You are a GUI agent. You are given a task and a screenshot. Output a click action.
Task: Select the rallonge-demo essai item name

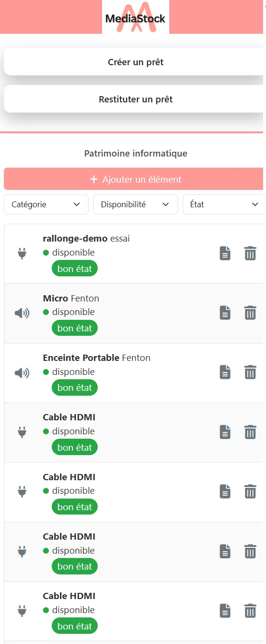[86, 239]
